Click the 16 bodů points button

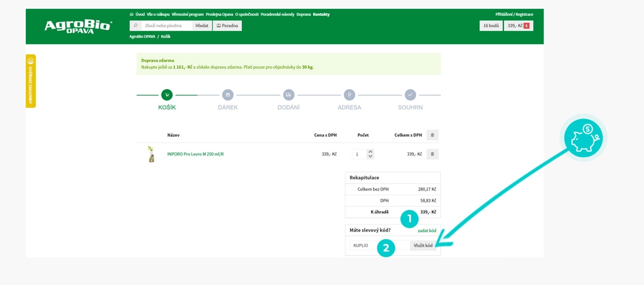click(491, 26)
